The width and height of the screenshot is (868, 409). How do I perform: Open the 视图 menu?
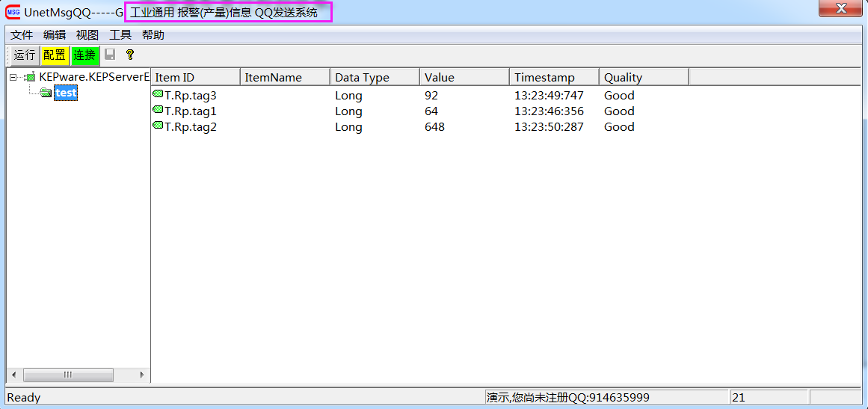tap(87, 35)
